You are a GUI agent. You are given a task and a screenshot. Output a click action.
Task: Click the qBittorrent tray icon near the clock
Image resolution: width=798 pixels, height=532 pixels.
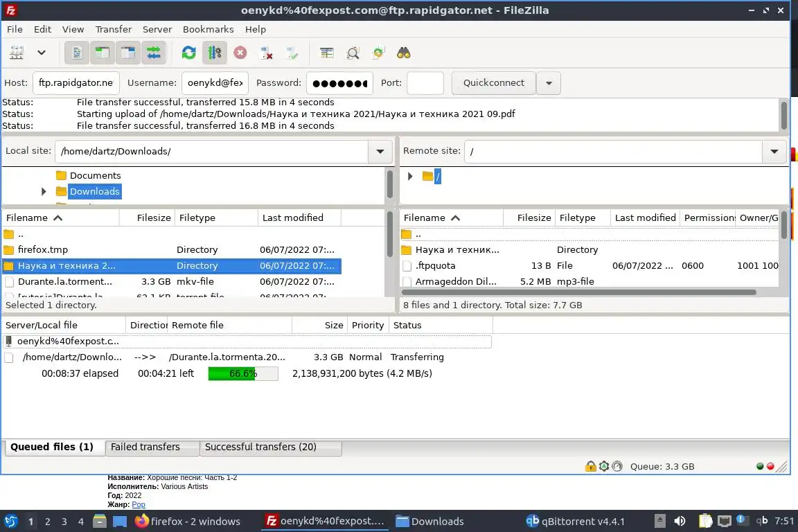point(762,520)
